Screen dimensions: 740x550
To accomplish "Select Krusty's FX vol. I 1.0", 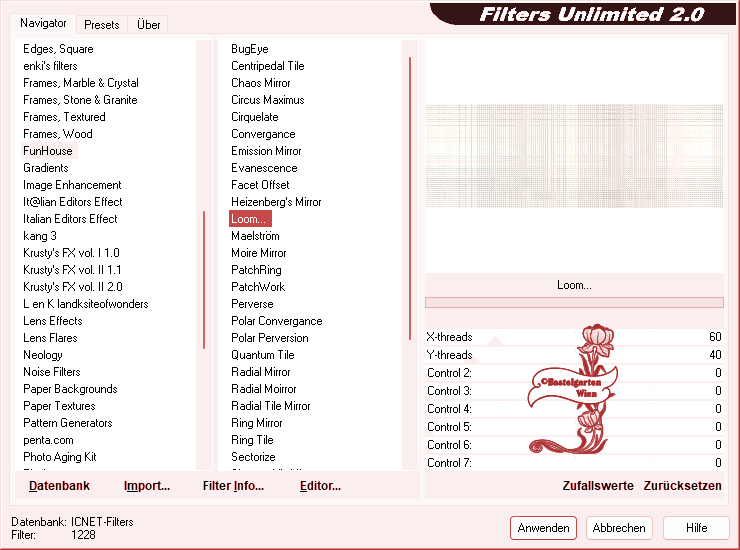I will [71, 253].
